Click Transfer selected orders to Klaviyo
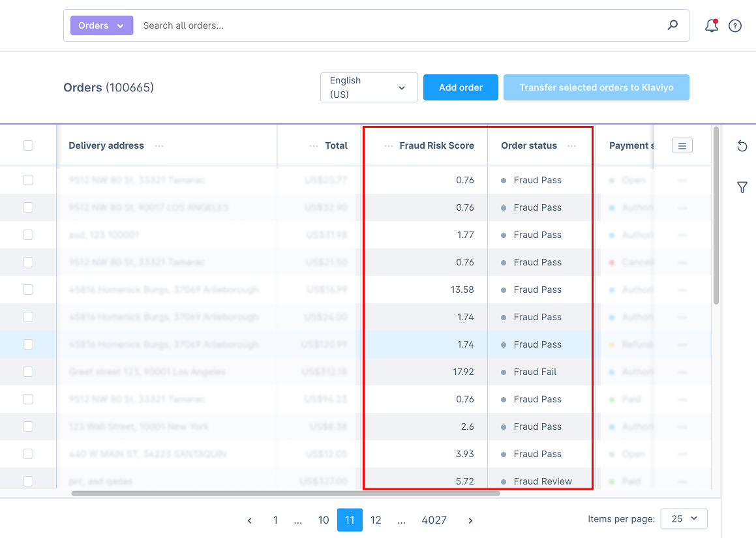Viewport: 756px width, 538px height. (x=596, y=87)
